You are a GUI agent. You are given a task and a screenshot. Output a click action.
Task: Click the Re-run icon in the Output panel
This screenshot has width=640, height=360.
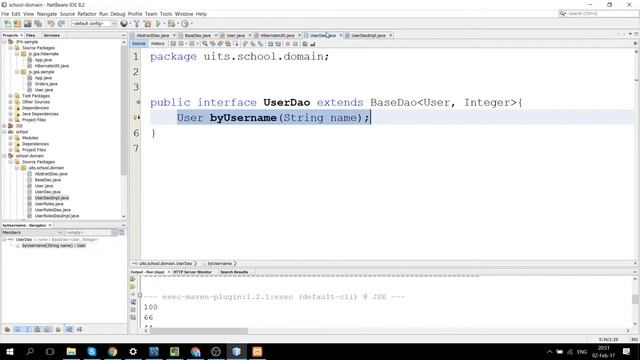[x=133, y=279]
